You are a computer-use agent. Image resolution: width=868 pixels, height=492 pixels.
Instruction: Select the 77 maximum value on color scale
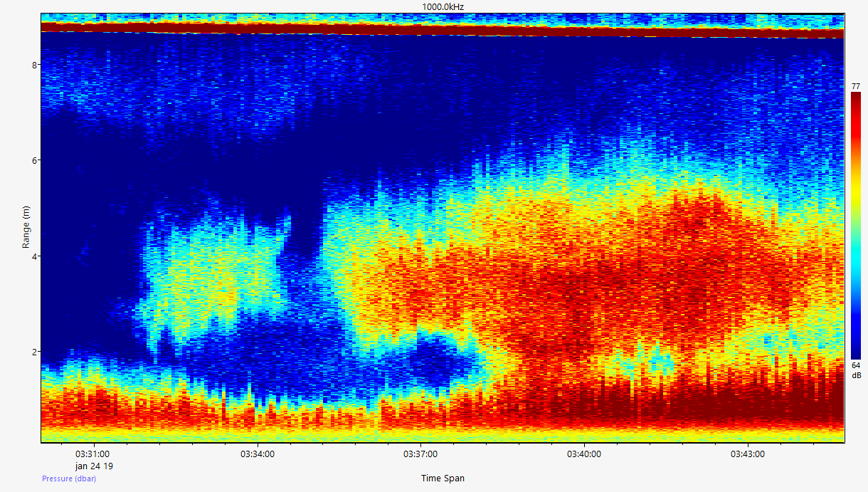pyautogui.click(x=855, y=86)
